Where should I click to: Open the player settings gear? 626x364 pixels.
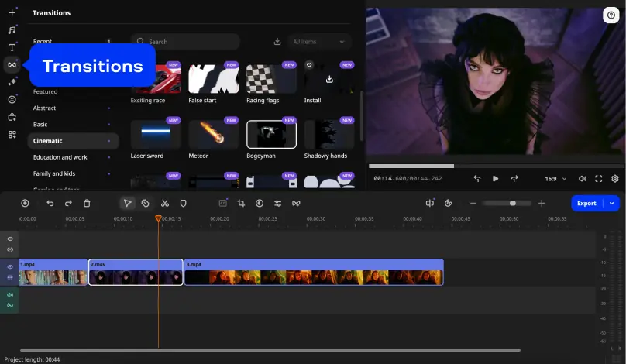615,178
